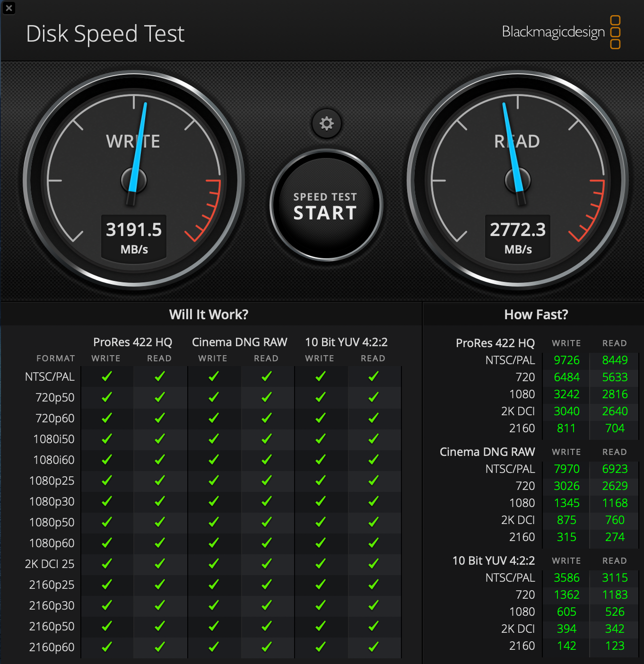Click 10 Bit YUV NTSC/PAL write value 3586
The height and width of the screenshot is (664, 644).
pos(566,578)
